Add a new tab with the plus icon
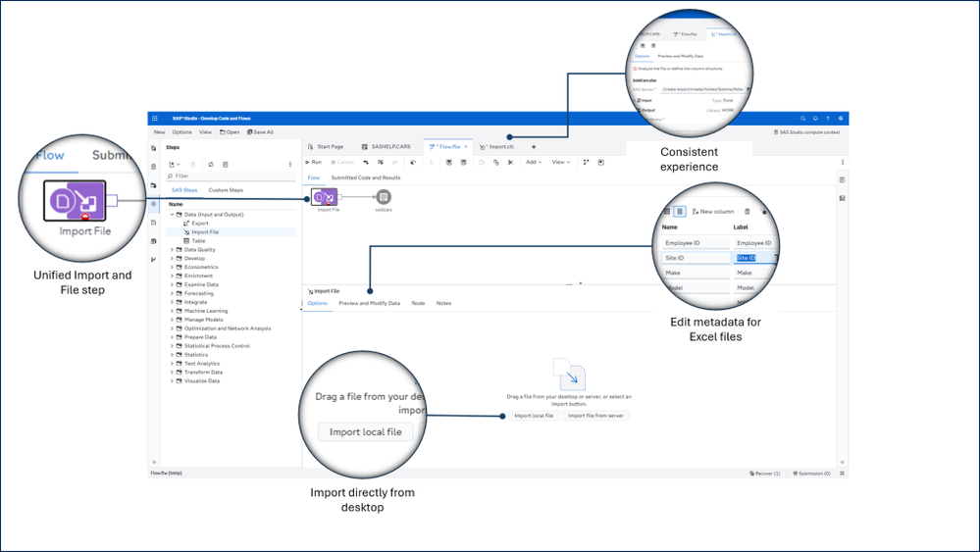Screen dimensions: 980x552 534,147
